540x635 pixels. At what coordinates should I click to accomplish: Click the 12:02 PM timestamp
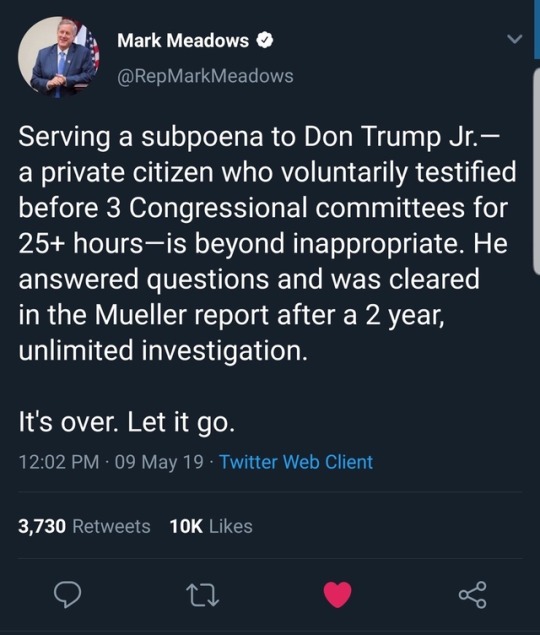(59, 462)
